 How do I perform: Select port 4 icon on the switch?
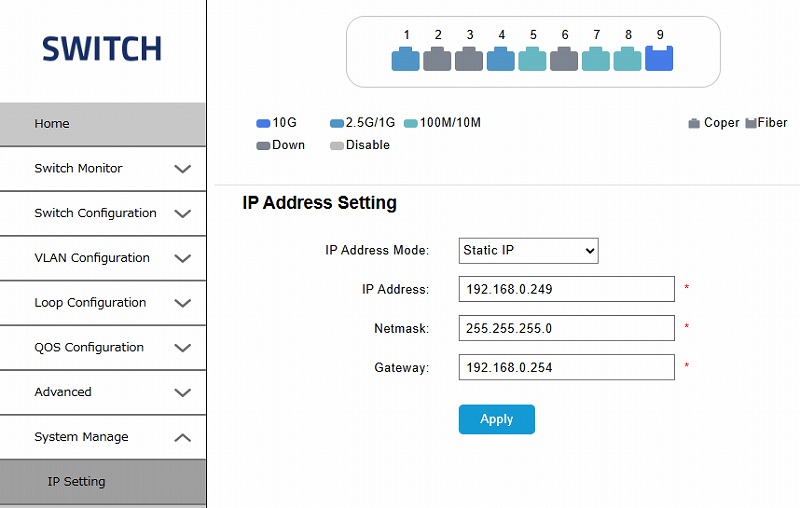[501, 59]
